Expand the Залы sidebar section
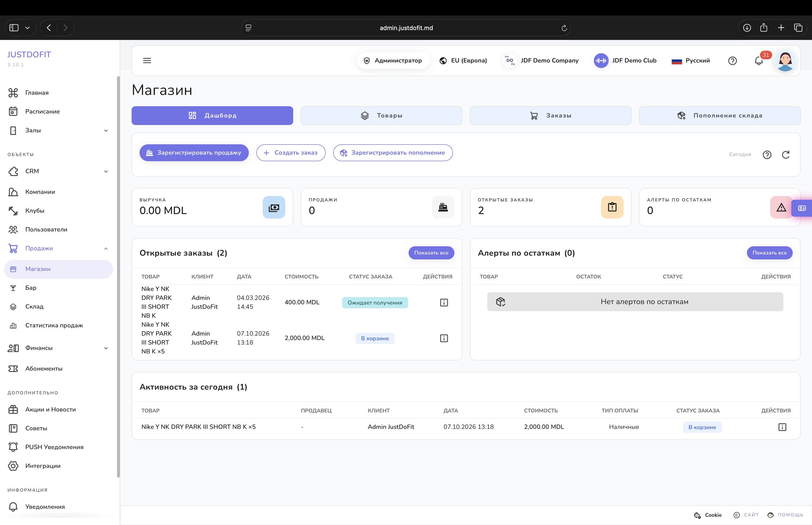The width and height of the screenshot is (812, 525). click(x=106, y=130)
